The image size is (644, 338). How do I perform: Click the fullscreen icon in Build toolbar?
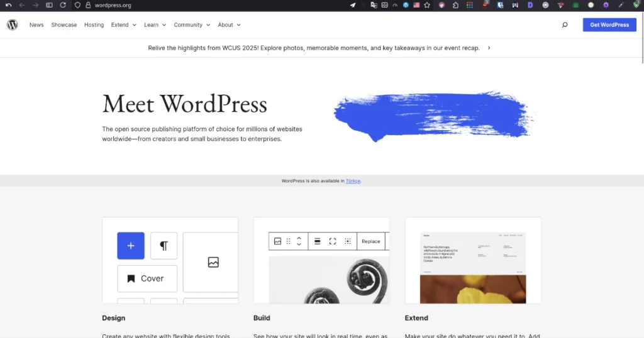333,241
